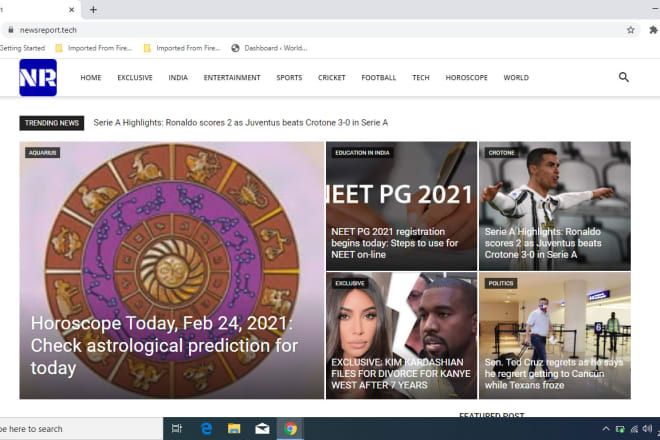The image size is (660, 440).
Task: Open the Mail app from the taskbar
Action: pyautogui.click(x=262, y=429)
